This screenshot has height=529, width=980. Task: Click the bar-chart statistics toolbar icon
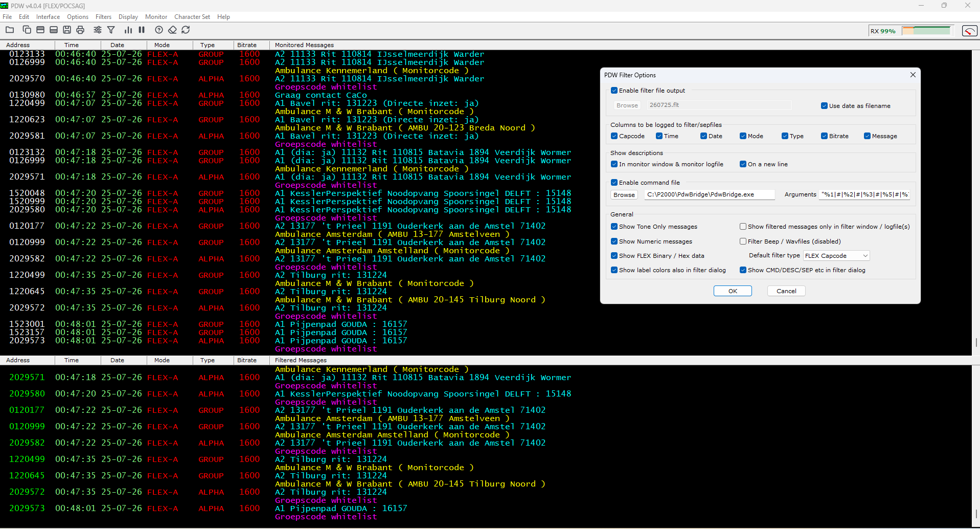tap(128, 30)
